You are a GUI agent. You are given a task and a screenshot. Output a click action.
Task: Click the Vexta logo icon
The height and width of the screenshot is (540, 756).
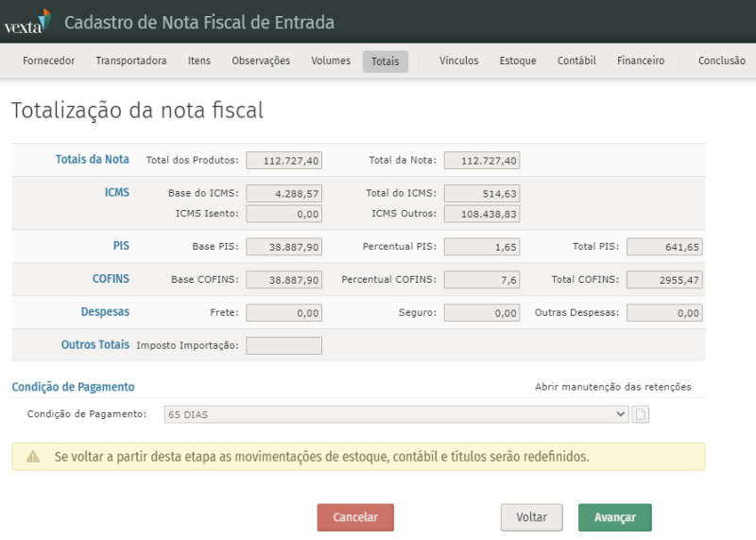click(x=27, y=23)
